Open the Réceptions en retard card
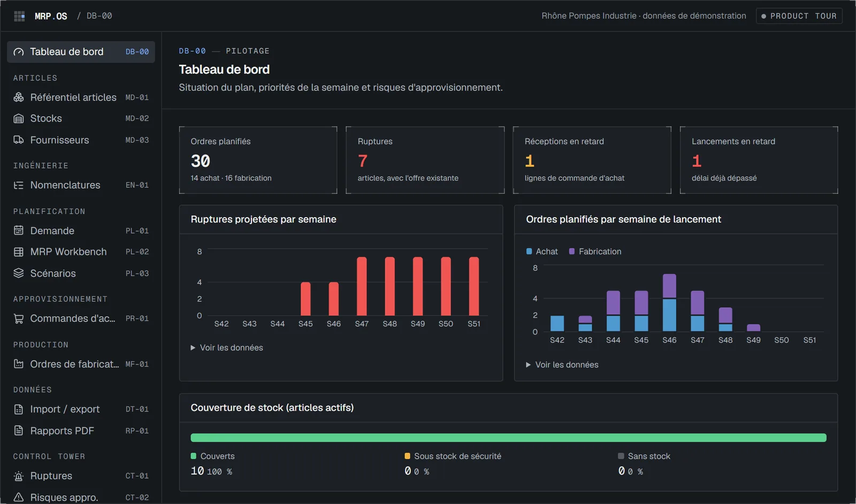Viewport: 856px width, 504px height. point(592,160)
